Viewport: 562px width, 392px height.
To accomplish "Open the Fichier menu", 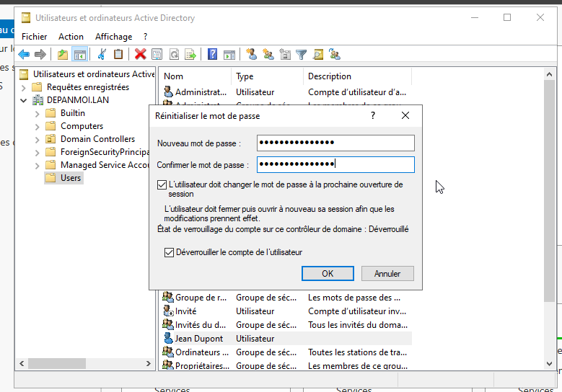I will point(35,37).
